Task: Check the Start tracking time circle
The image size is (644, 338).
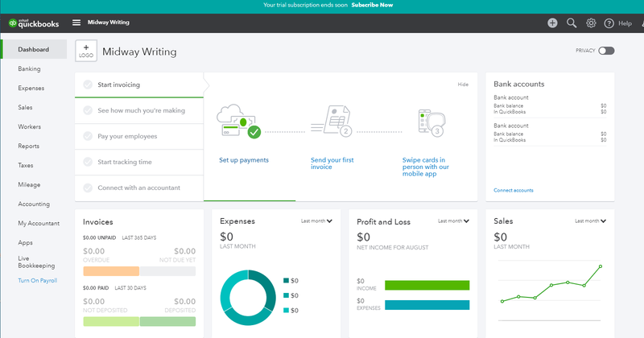Action: click(x=88, y=162)
